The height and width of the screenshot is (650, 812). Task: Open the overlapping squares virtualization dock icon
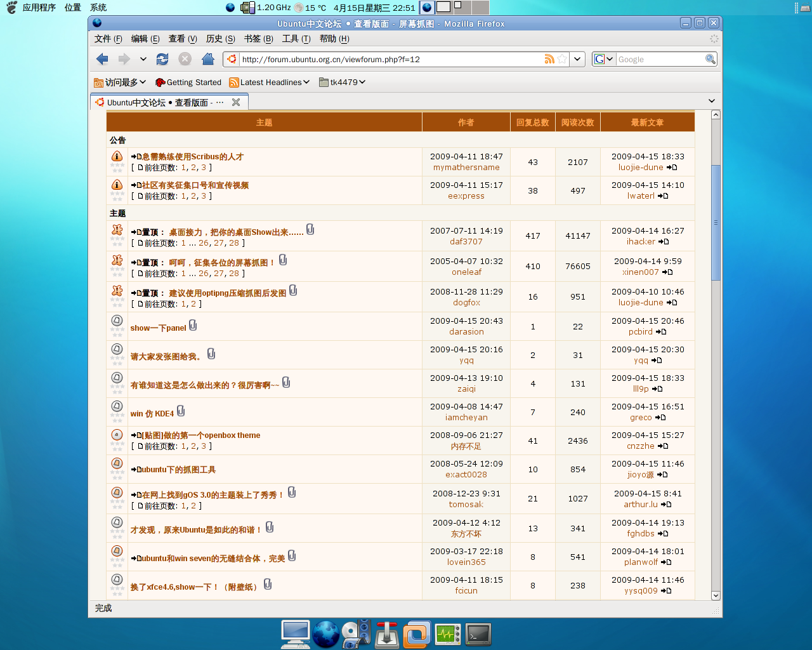[x=417, y=634]
